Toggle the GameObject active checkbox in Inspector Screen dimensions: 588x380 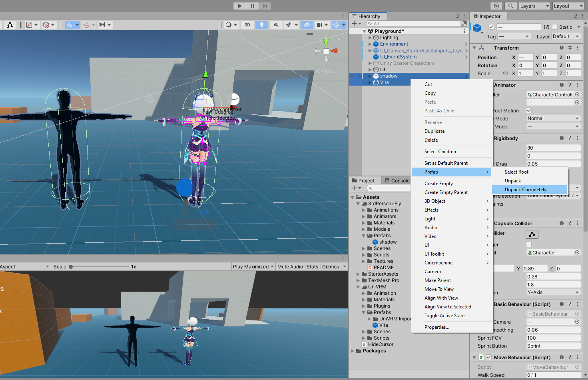(x=491, y=27)
